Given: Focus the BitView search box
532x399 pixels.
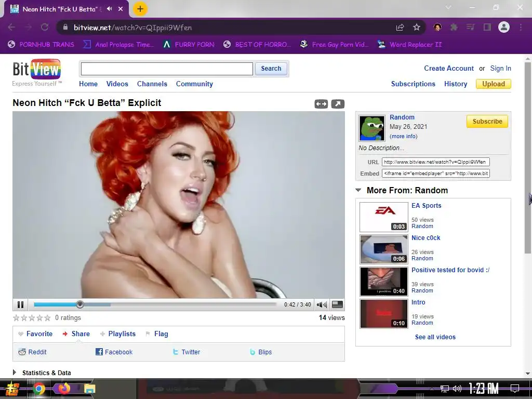Looking at the screenshot, I should point(167,69).
